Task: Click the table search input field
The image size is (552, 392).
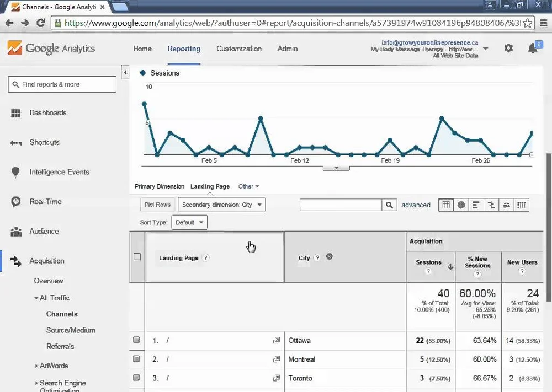Action: 341,205
